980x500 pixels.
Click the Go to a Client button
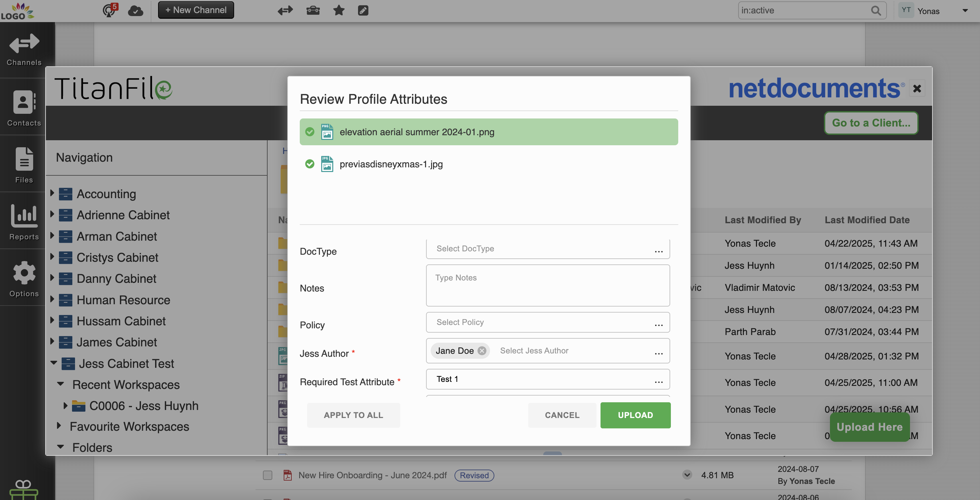pos(871,123)
